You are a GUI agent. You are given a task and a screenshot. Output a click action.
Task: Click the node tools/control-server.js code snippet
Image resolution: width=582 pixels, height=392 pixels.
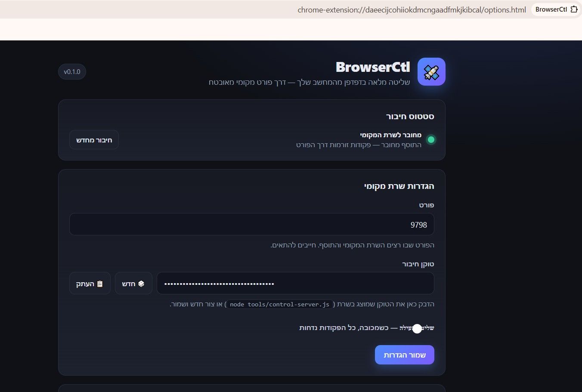(x=280, y=304)
